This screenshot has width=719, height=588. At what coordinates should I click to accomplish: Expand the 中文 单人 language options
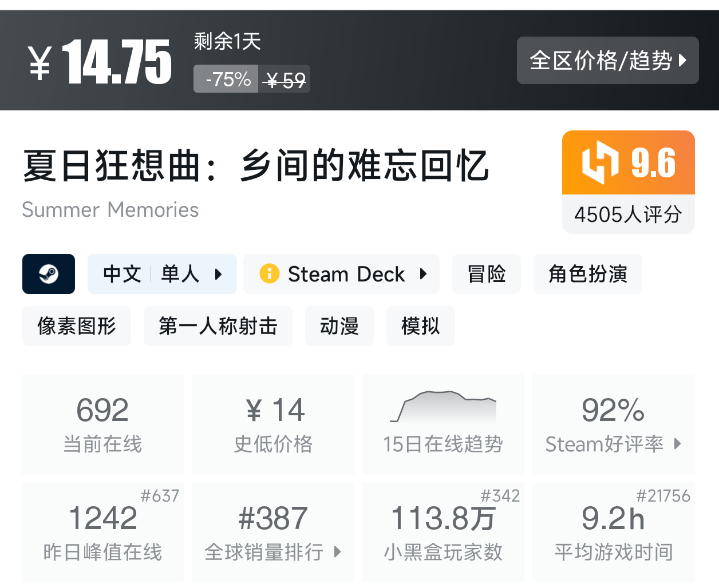tap(218, 274)
